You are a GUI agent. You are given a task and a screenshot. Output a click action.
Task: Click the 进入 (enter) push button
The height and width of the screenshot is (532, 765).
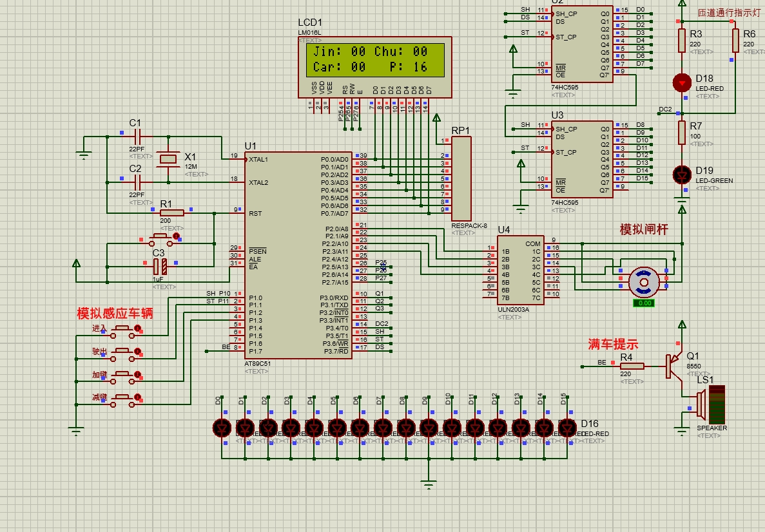tap(122, 332)
